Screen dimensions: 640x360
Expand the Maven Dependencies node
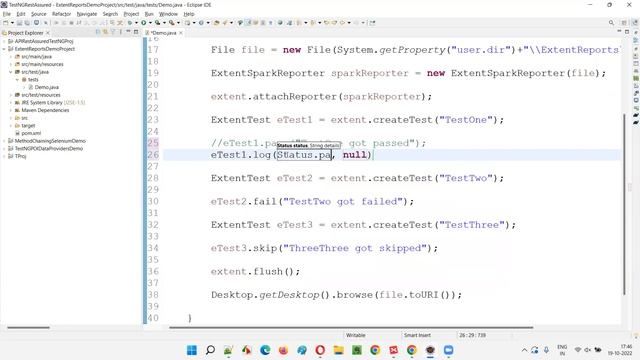coord(11,110)
